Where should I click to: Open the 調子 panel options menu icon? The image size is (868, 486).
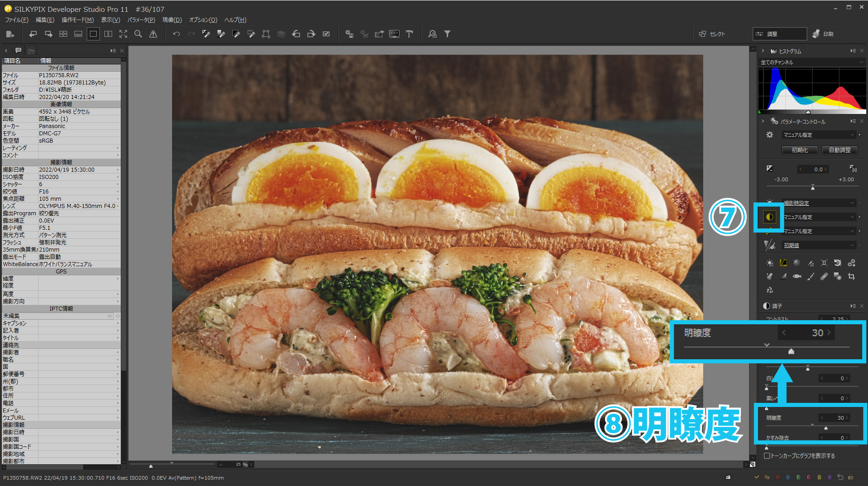point(853,306)
